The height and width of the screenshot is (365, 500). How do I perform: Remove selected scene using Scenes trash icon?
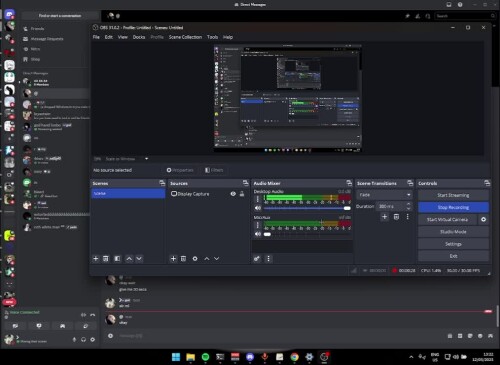tap(106, 259)
